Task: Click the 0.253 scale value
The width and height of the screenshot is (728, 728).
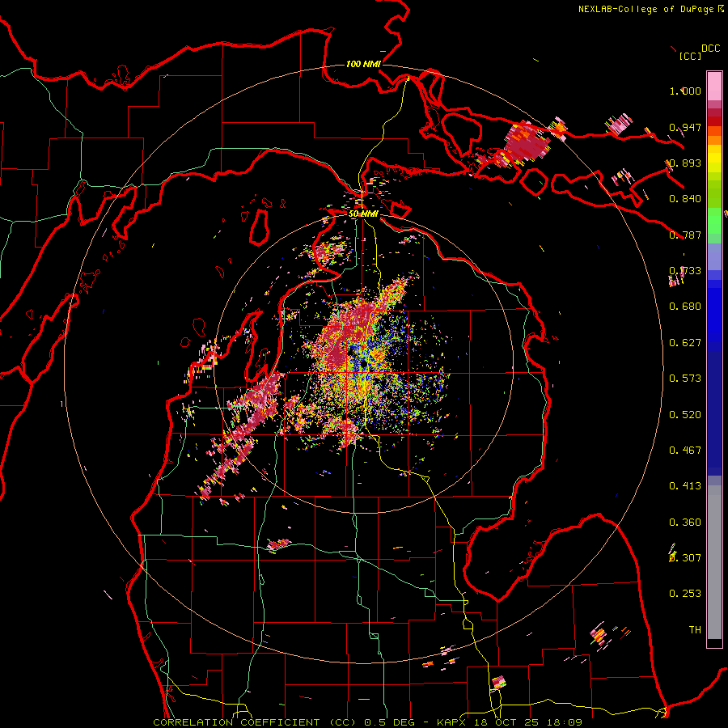Action: click(685, 594)
